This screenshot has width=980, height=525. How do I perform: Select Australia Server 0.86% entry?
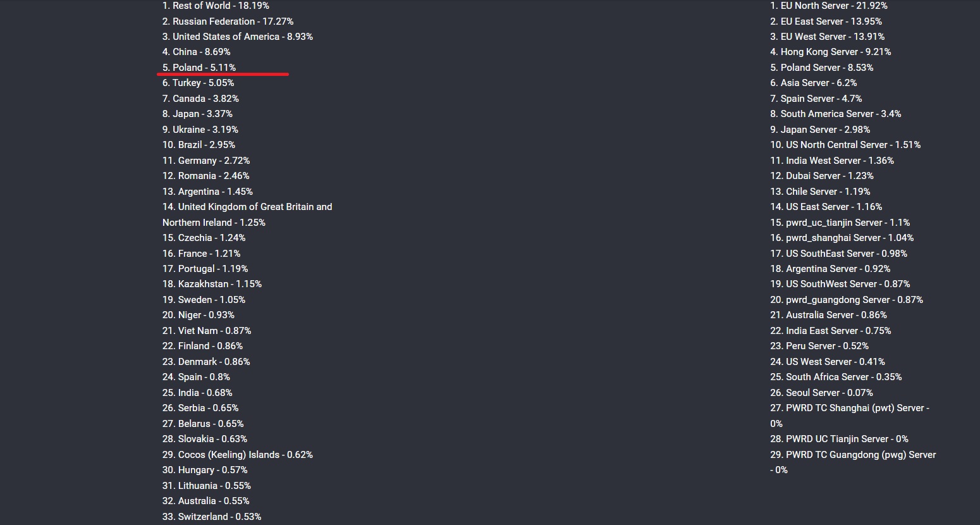[x=828, y=315]
